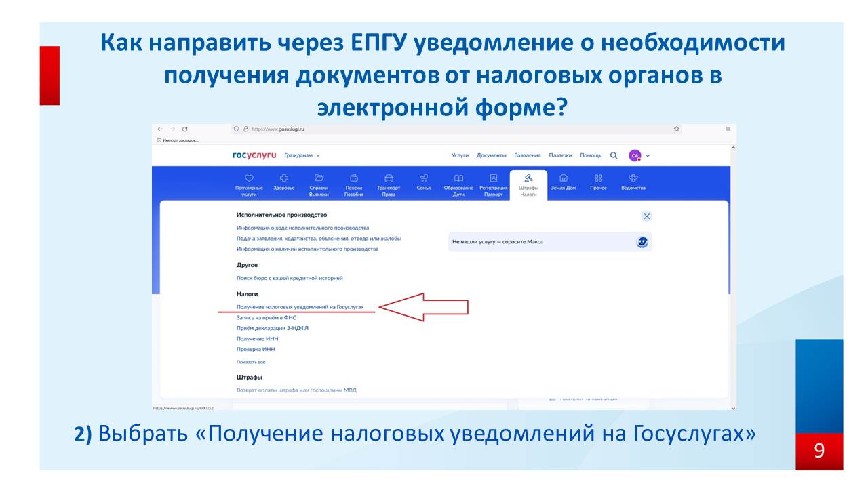
Task: Select the Здоровье category icon
Action: click(x=284, y=182)
